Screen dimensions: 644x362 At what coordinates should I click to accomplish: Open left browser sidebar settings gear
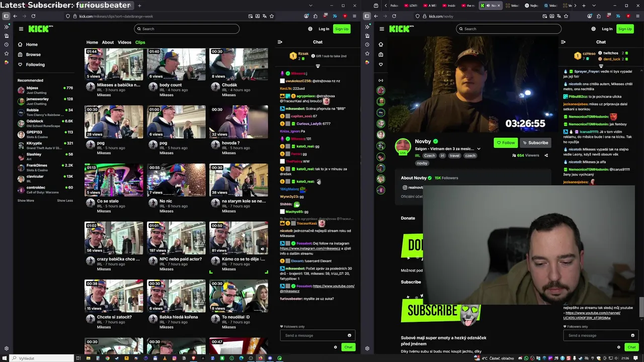click(6, 348)
